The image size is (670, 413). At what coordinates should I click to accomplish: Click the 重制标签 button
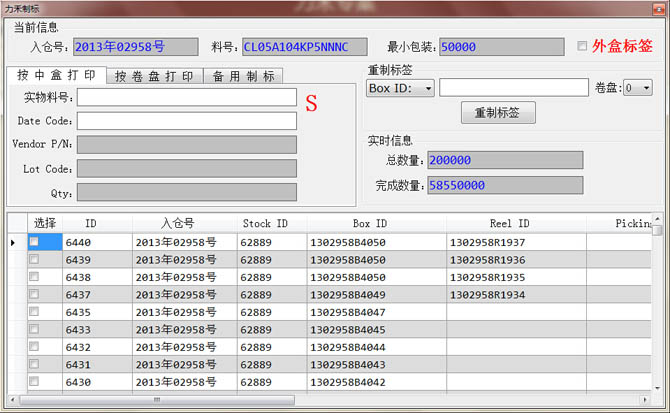tap(498, 113)
